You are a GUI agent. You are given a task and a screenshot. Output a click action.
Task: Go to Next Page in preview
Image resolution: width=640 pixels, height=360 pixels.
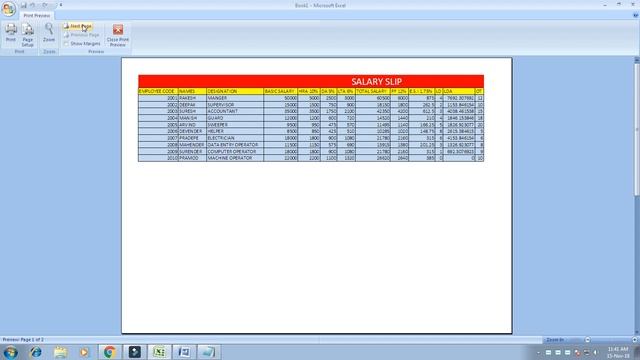coord(78,26)
